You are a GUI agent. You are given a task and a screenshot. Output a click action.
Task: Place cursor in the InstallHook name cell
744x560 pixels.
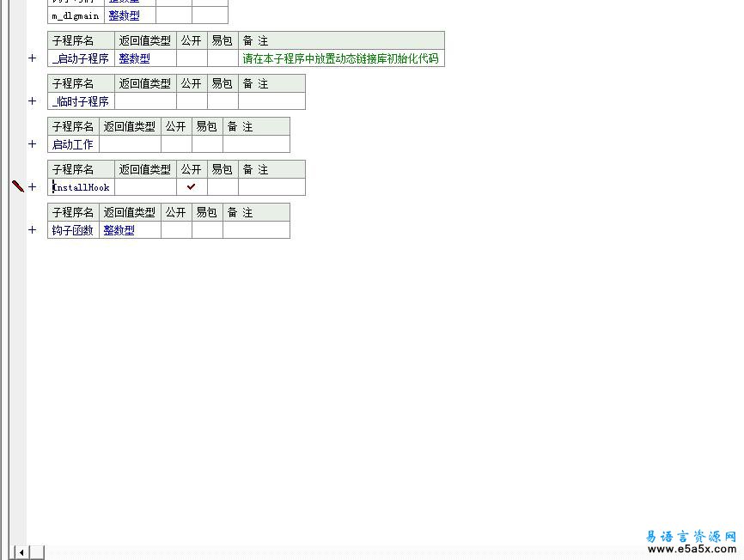point(81,187)
